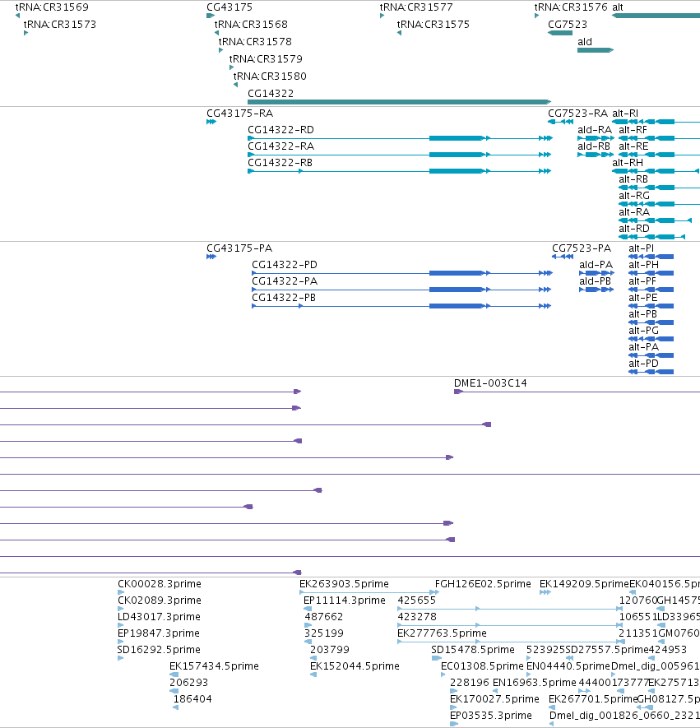Click EK157434.5prime EST label
This screenshot has height=728, width=700.
coord(214,666)
